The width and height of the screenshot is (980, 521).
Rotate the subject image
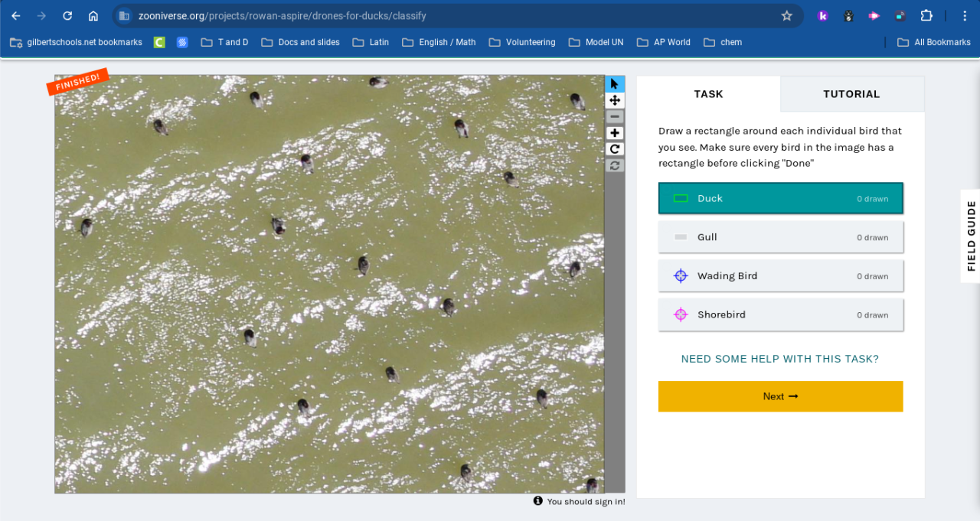(x=615, y=149)
